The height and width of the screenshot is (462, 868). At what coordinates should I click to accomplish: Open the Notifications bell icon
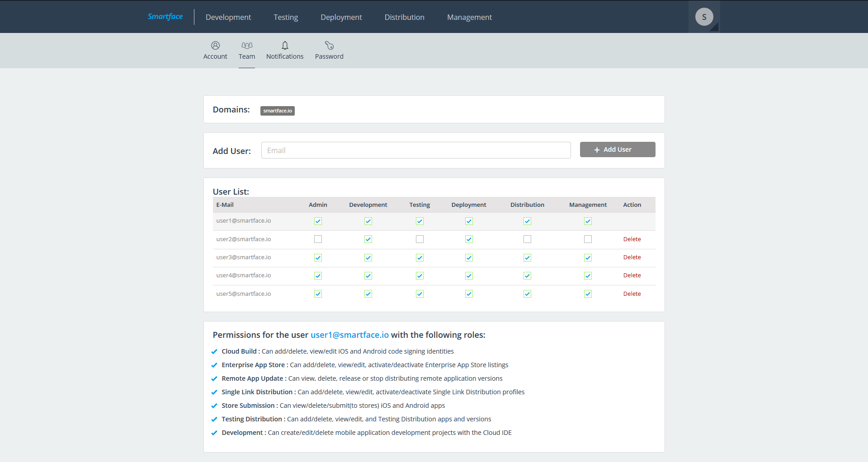pos(285,45)
